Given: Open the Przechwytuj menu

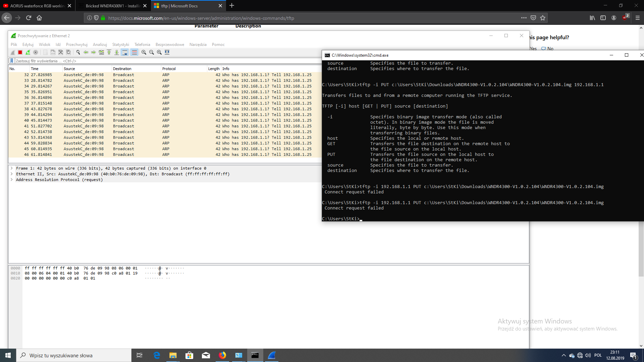Looking at the screenshot, I should click(x=77, y=45).
